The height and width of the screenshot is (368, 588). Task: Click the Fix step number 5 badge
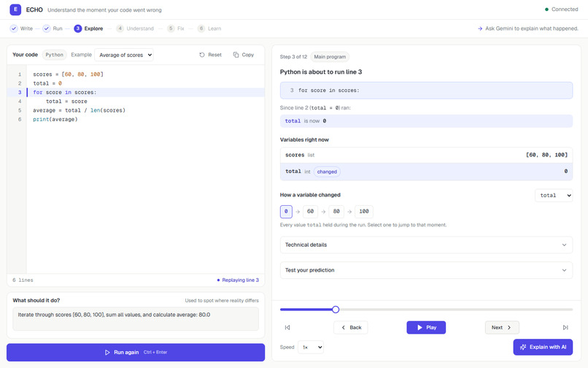[x=171, y=28]
